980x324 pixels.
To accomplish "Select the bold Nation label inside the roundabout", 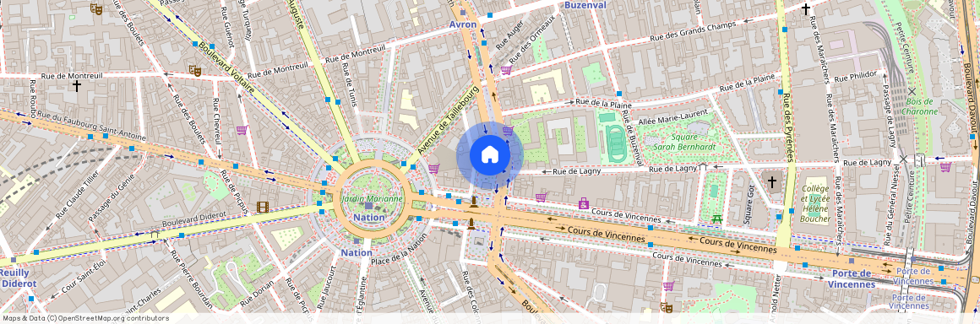I will coord(369,217).
